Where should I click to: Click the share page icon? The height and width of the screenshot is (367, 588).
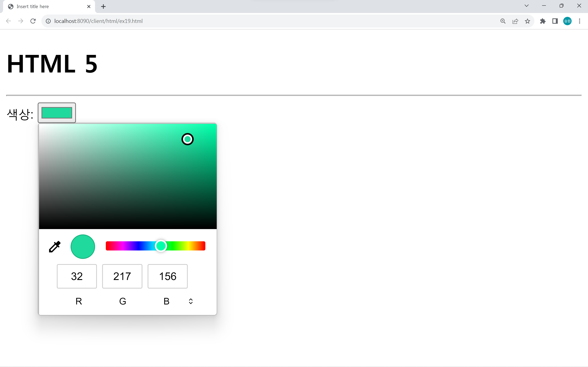click(x=515, y=21)
